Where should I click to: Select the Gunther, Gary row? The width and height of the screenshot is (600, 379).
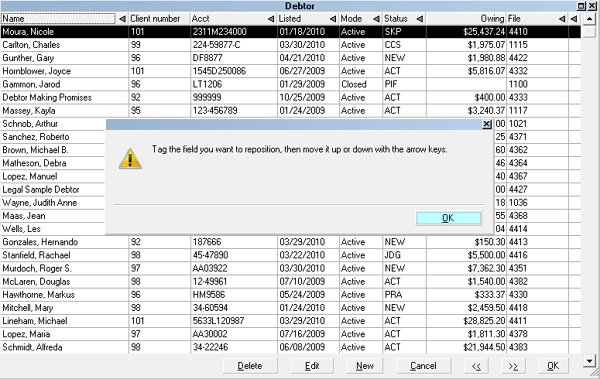pyautogui.click(x=290, y=58)
